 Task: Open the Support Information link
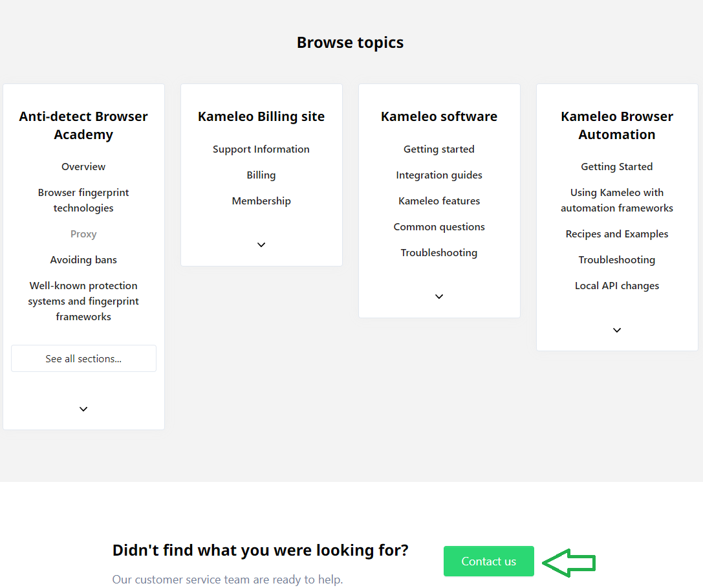(x=261, y=149)
